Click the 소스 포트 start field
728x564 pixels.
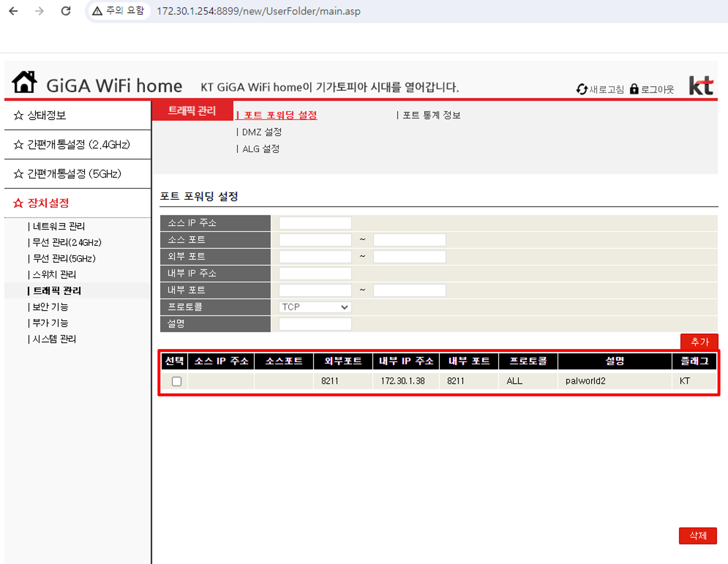pos(315,240)
